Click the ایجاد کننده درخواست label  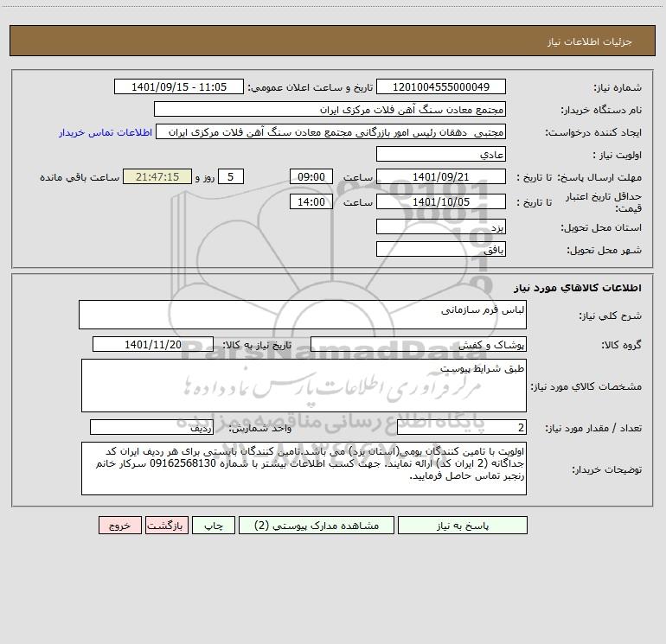click(x=593, y=133)
